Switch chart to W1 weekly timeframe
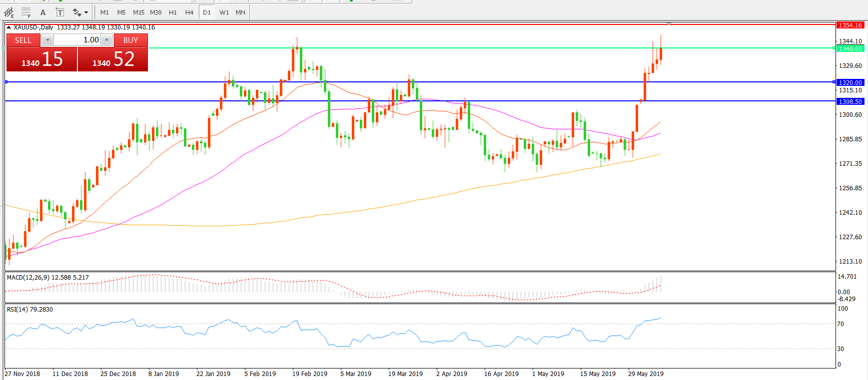The height and width of the screenshot is (380, 868). pyautogui.click(x=224, y=12)
